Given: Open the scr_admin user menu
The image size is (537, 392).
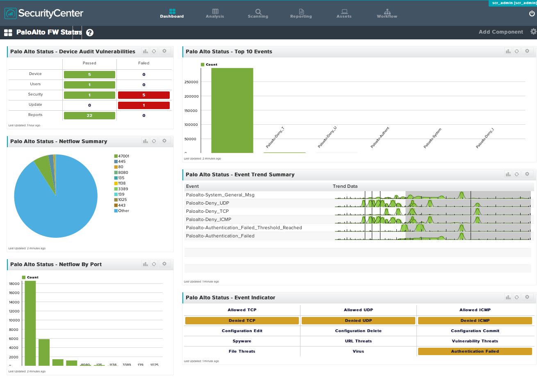Looking at the screenshot, I should [x=514, y=3].
